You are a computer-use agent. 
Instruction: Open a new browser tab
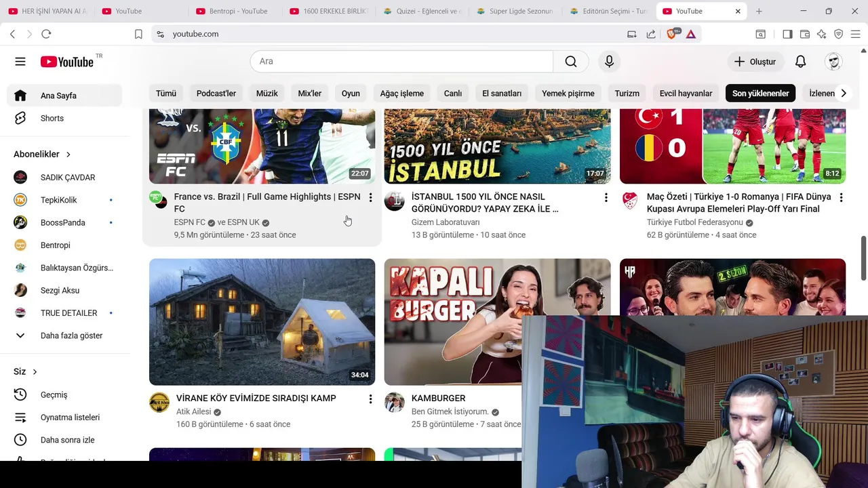(759, 11)
